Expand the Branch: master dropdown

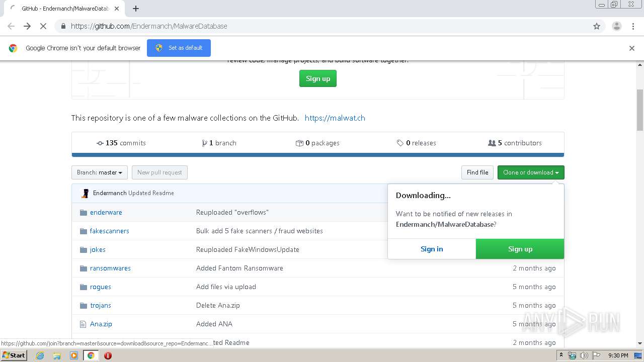(100, 172)
